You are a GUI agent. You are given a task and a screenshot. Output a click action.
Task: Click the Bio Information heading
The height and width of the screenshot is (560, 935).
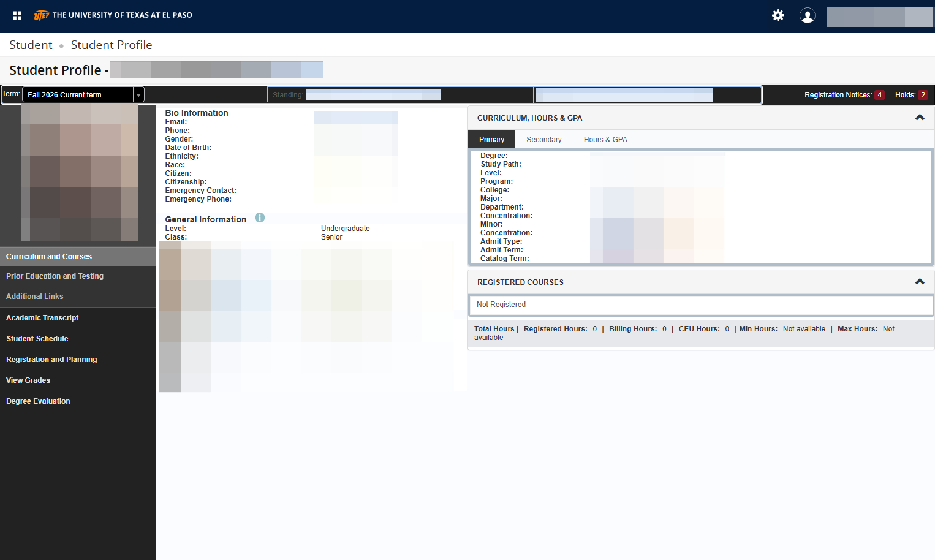[x=196, y=113]
